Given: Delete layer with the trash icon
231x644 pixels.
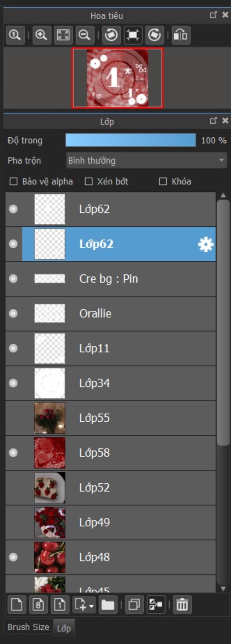Looking at the screenshot, I should point(182,605).
